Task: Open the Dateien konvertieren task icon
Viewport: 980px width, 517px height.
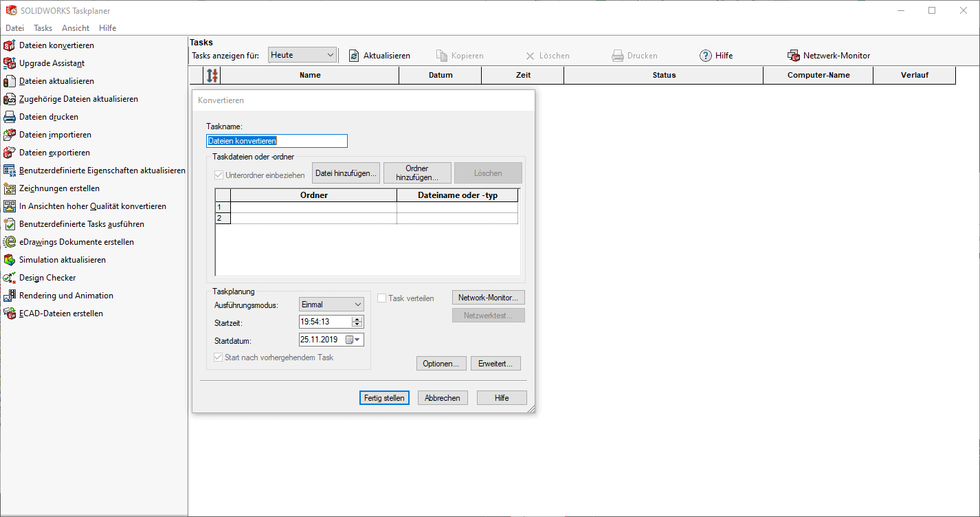Action: click(x=9, y=45)
